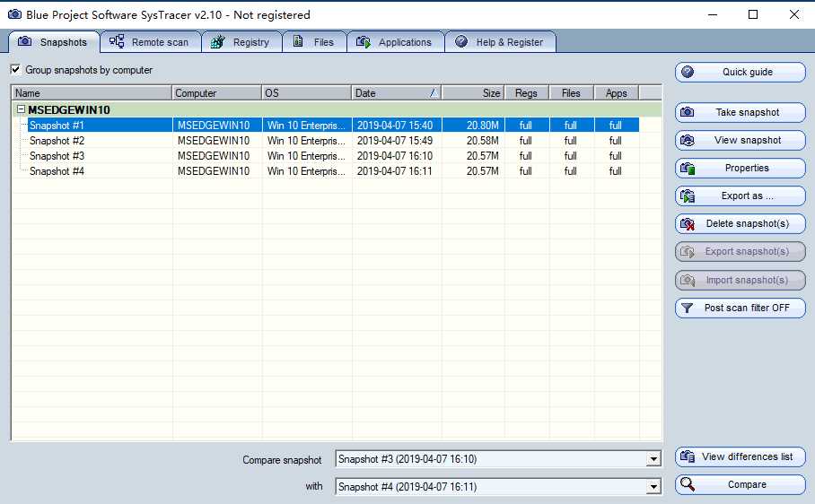The image size is (815, 504).
Task: Click the Compare button
Action: click(741, 485)
